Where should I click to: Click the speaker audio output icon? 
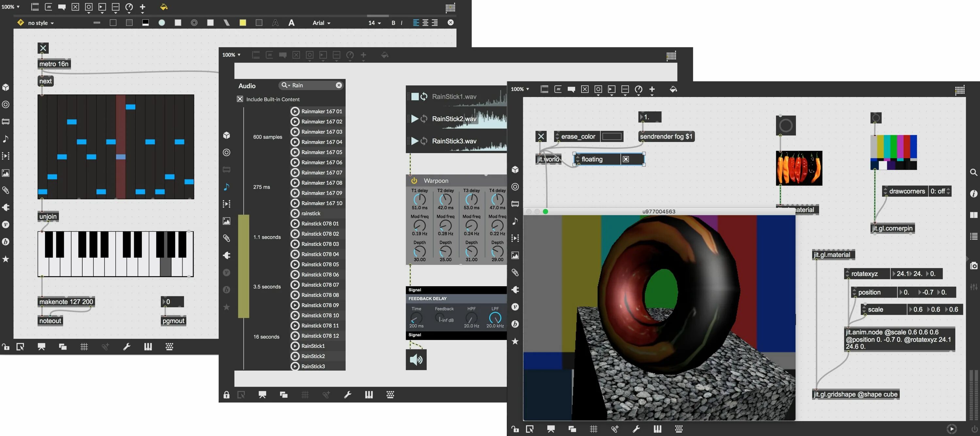coord(416,360)
